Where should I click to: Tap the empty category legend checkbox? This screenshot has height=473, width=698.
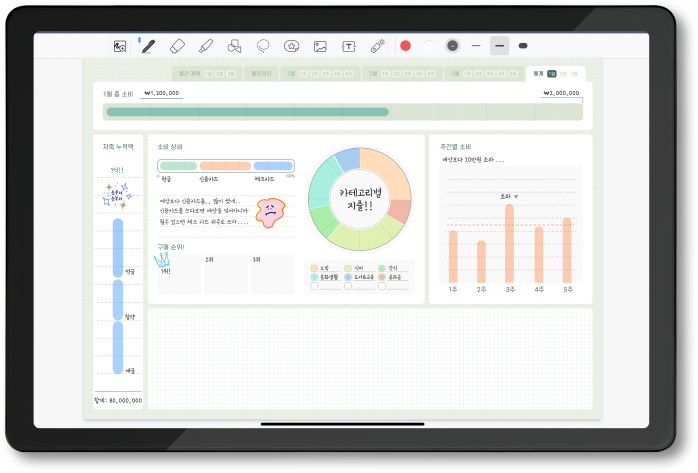(x=314, y=286)
